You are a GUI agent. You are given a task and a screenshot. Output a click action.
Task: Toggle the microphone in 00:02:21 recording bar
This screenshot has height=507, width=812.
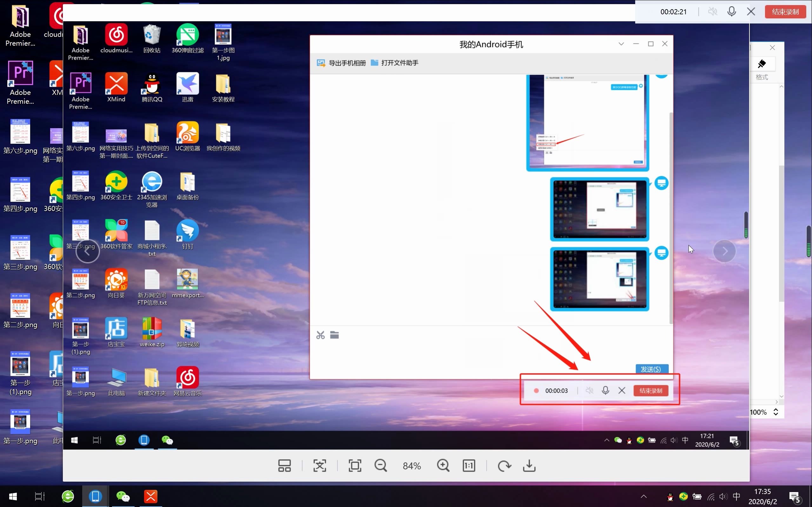pos(732,12)
